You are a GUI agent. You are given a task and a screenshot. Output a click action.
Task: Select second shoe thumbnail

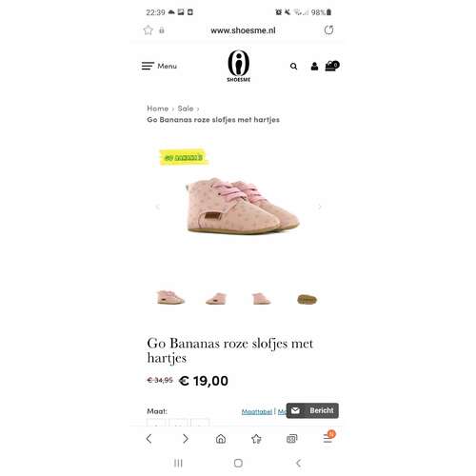coord(216,299)
